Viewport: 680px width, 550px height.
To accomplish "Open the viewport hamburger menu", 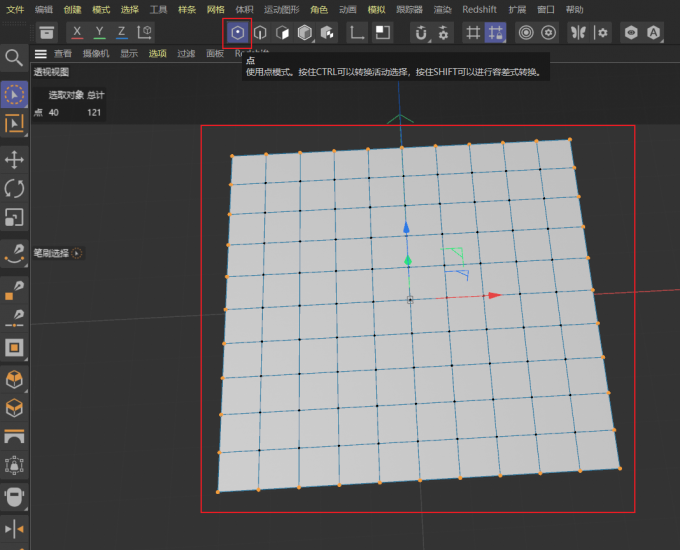I will (x=41, y=54).
